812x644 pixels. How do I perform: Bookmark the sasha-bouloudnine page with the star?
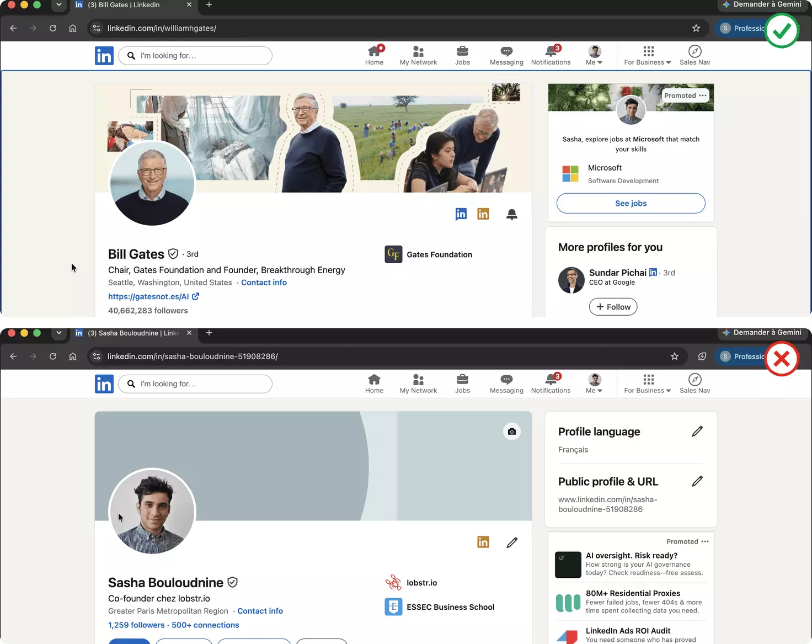point(675,356)
